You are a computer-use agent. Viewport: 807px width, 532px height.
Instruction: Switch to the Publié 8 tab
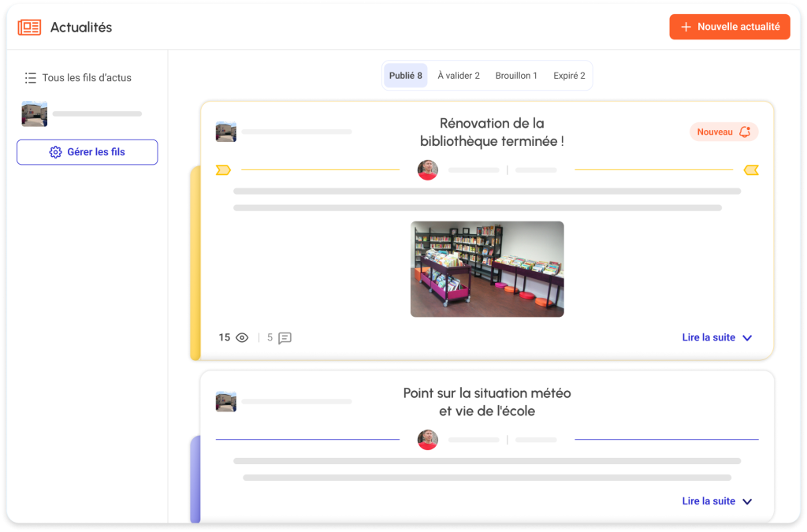[x=406, y=76]
